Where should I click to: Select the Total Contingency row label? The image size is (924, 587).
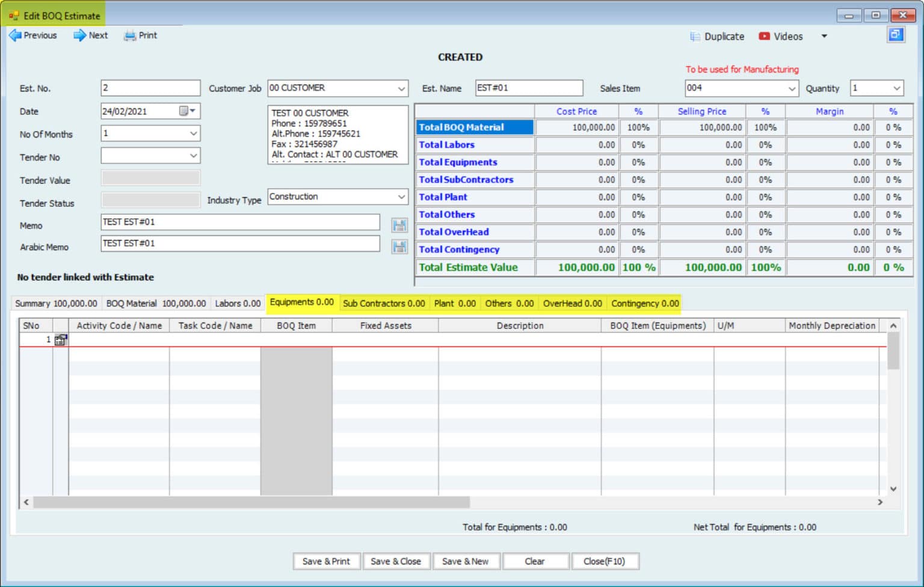pos(459,250)
